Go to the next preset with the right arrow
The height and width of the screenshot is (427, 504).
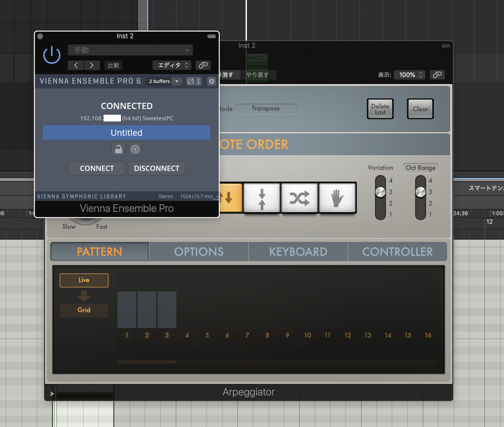click(92, 65)
